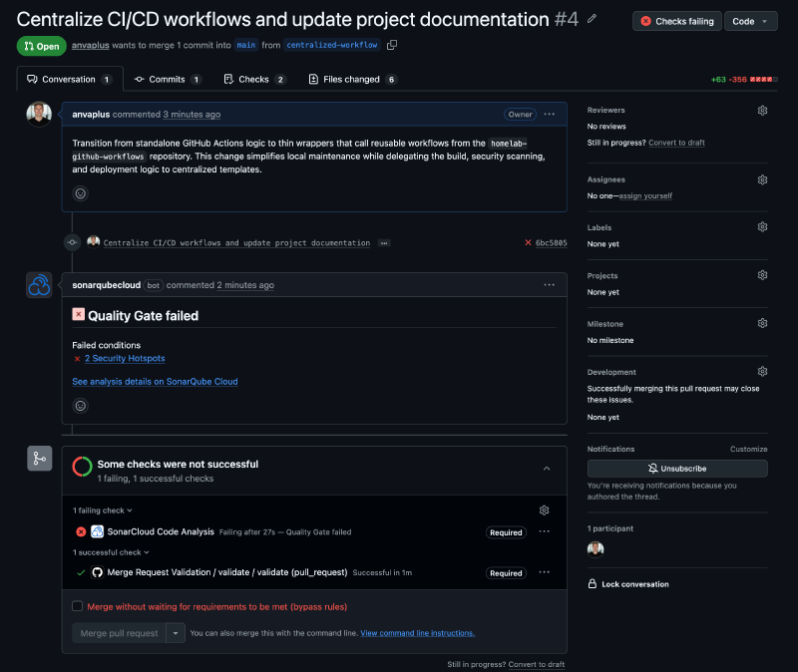Image resolution: width=798 pixels, height=672 pixels.
Task: Open the Code dropdown button
Action: pos(751,21)
